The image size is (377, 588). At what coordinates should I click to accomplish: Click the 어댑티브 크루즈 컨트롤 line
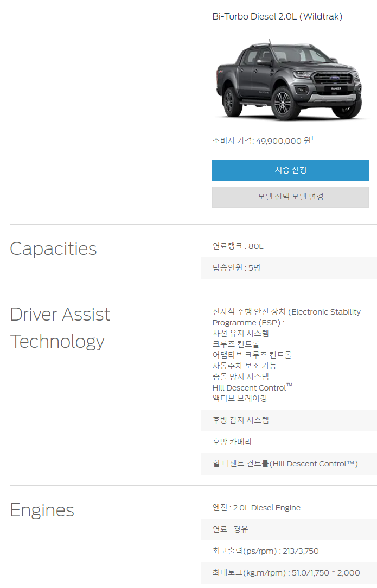point(252,355)
